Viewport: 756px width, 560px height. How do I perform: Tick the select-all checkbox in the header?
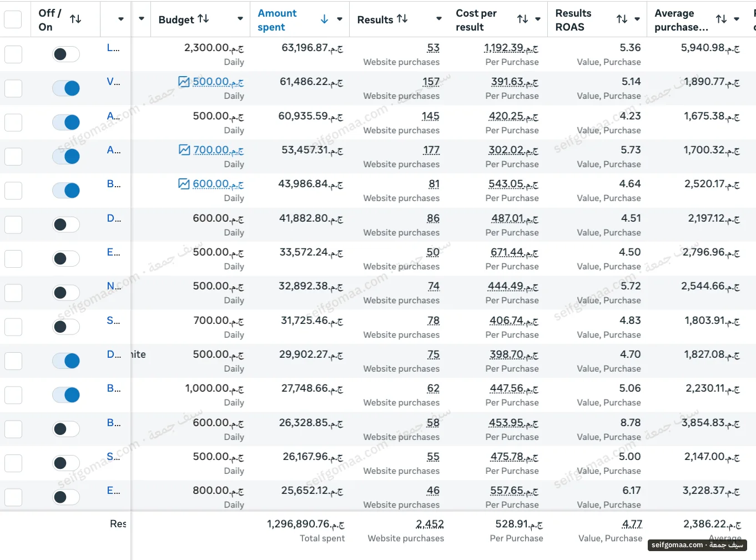pos(13,19)
